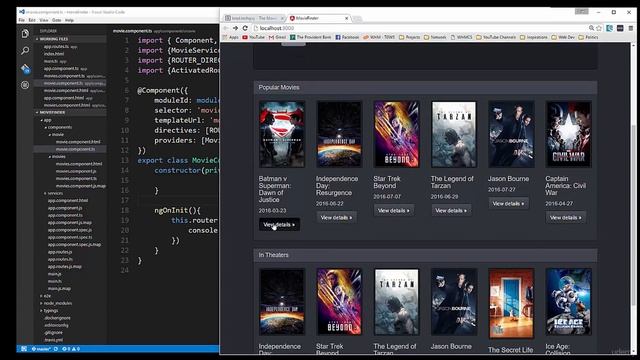Open the Help menu in VS Code
This screenshot has height=360, width=640.
[69, 20]
